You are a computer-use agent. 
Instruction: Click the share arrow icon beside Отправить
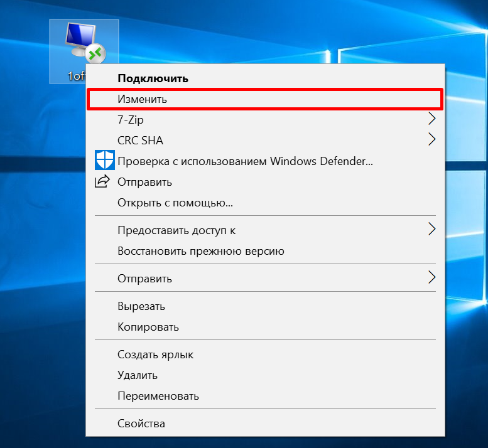[x=102, y=181]
